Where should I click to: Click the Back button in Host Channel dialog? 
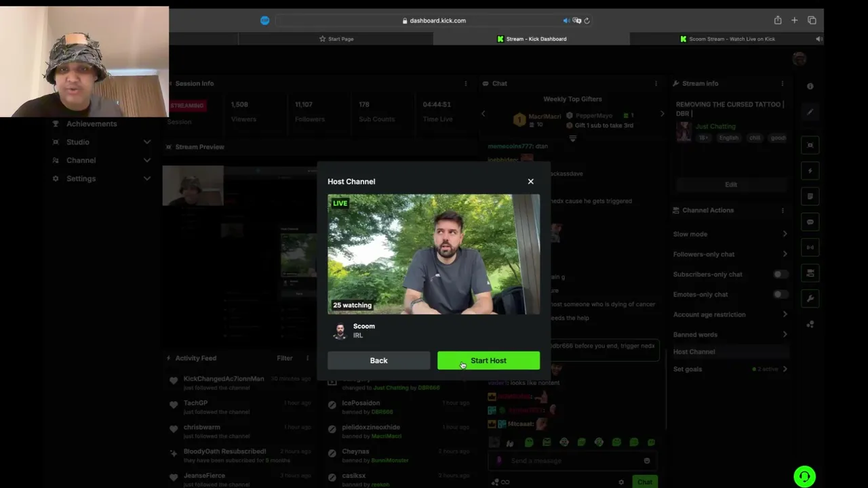[x=378, y=361]
